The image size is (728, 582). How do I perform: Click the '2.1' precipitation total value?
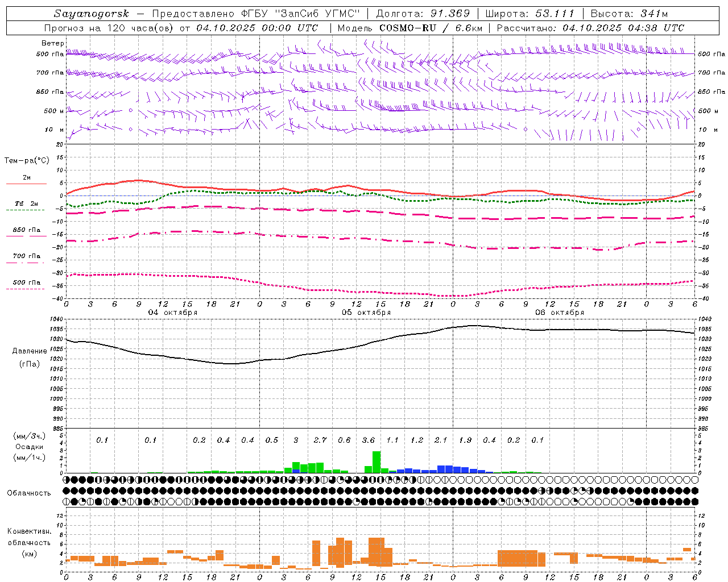(441, 440)
